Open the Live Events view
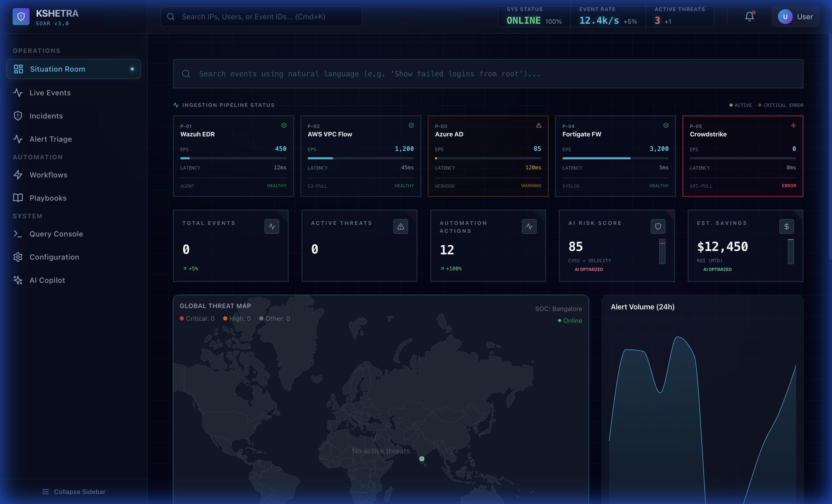Viewport: 832px width, 504px height. pos(50,92)
